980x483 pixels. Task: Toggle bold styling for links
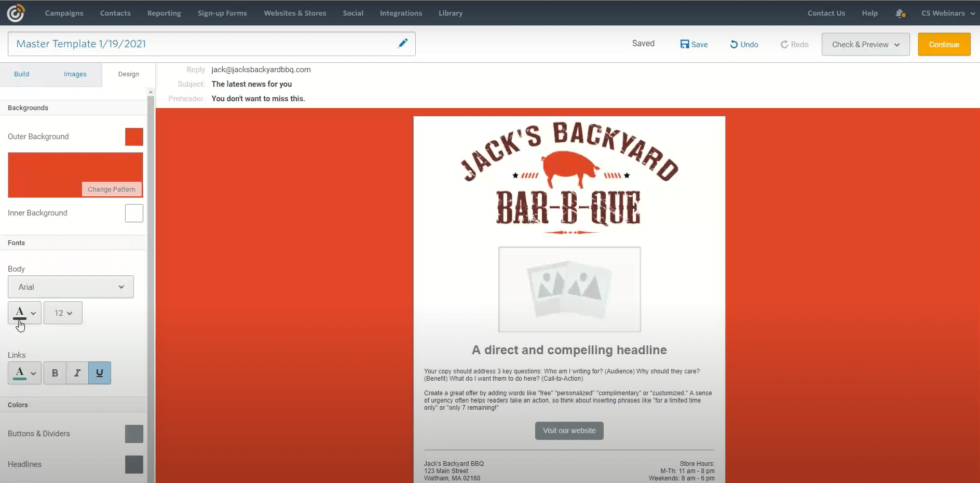click(55, 373)
